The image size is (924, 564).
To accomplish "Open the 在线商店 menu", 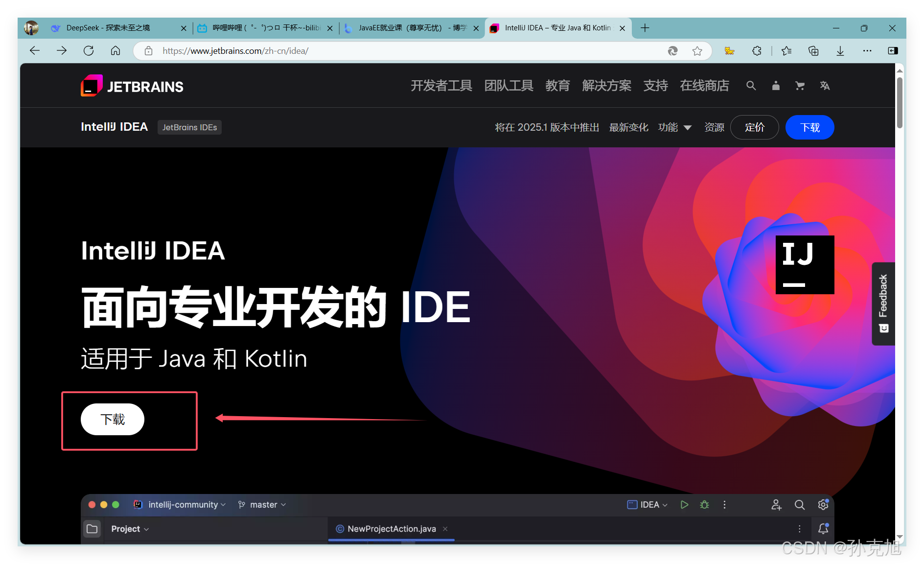I will (x=704, y=86).
